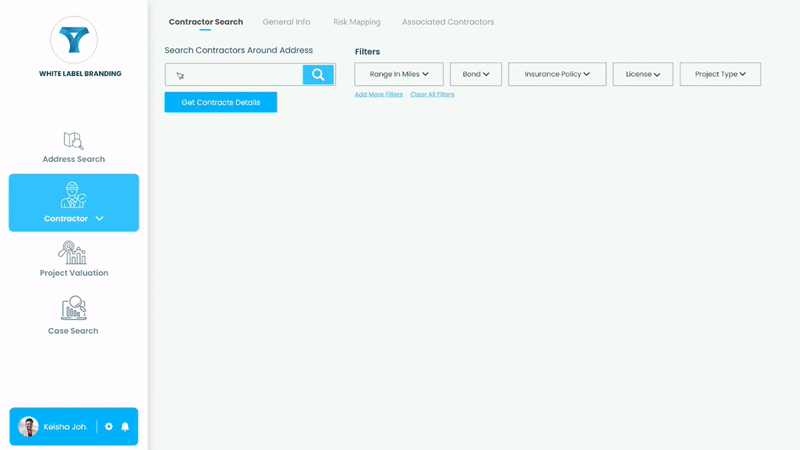800x450 pixels.
Task: Open Address Search from sidebar
Action: [73, 147]
